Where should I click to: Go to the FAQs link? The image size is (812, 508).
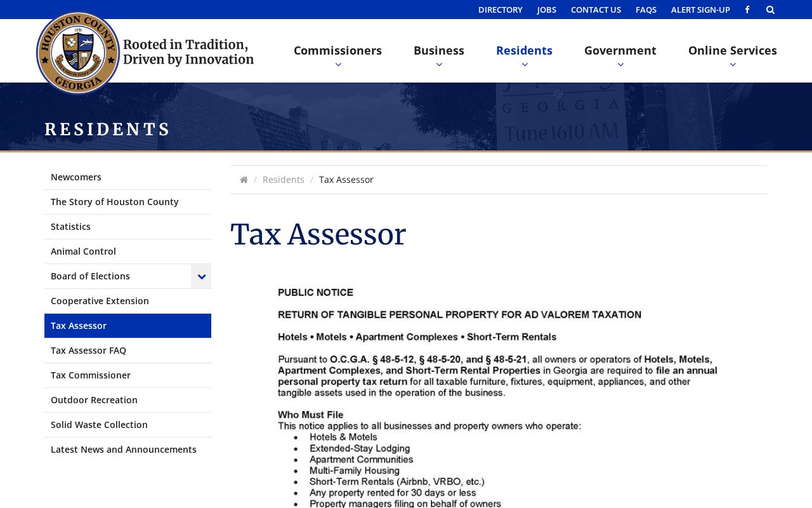646,10
